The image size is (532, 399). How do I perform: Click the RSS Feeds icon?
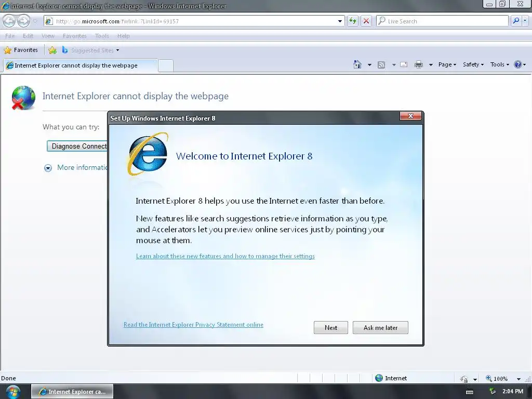point(381,65)
